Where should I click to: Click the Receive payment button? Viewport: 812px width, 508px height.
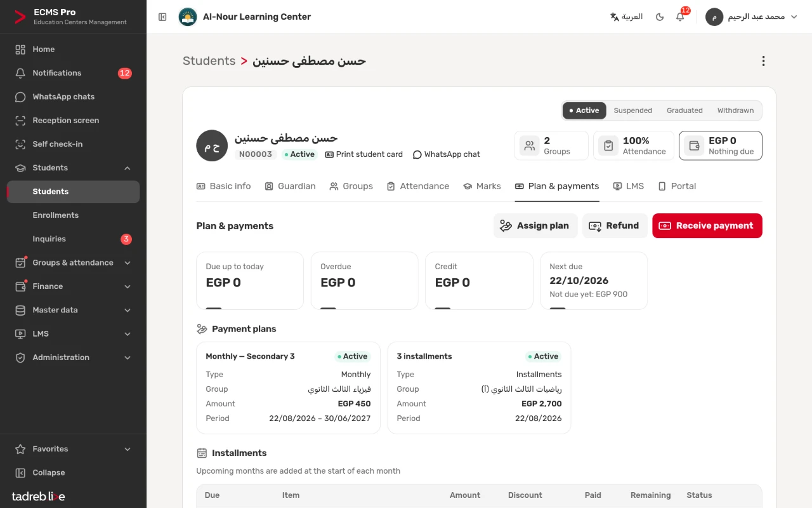pyautogui.click(x=707, y=226)
